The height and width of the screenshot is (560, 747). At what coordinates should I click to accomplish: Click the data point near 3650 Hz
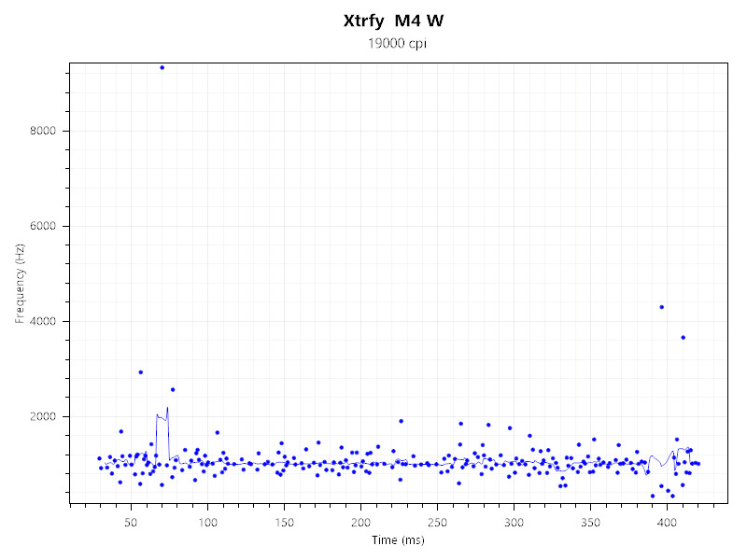pyautogui.click(x=683, y=338)
